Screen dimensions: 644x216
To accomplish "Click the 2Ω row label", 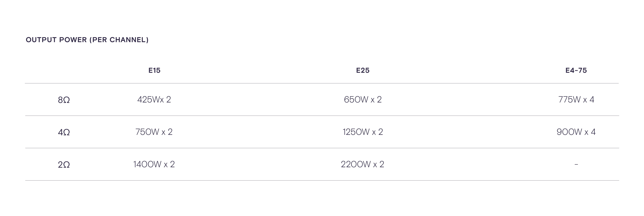I will 64,165.
